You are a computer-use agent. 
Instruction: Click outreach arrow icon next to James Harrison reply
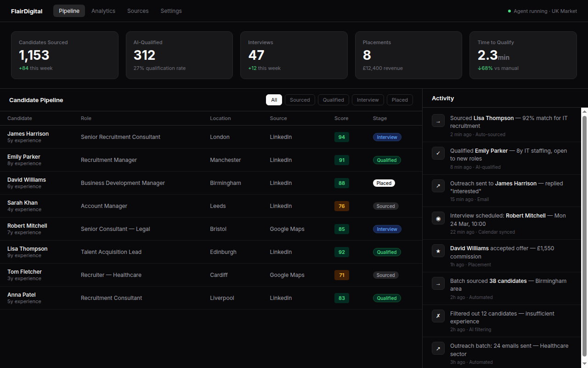[438, 186]
